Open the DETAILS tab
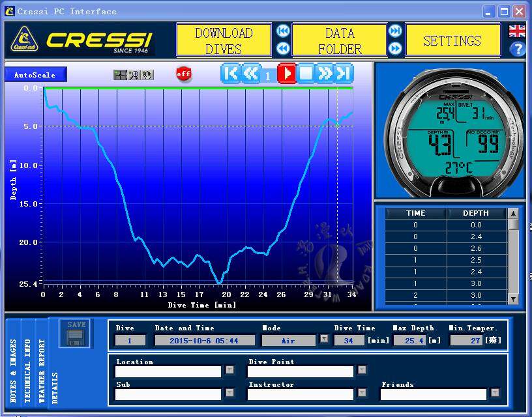Screen dimensions: 532x417 click(55, 388)
